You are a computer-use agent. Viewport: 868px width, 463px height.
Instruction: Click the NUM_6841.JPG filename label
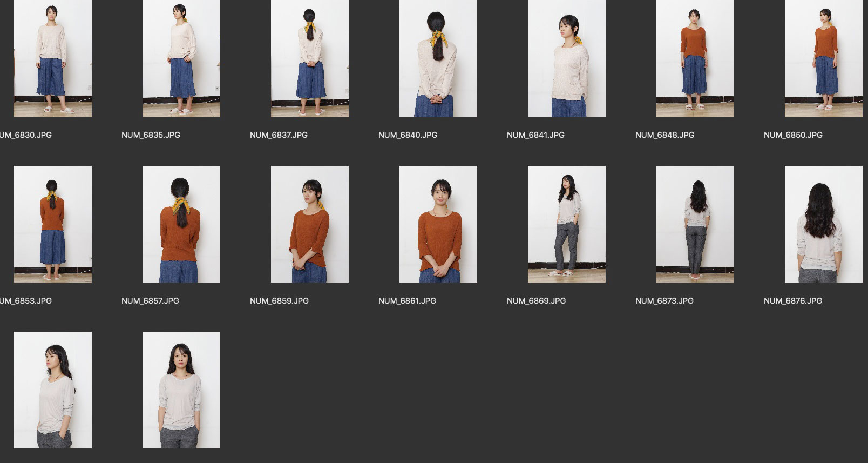point(535,135)
